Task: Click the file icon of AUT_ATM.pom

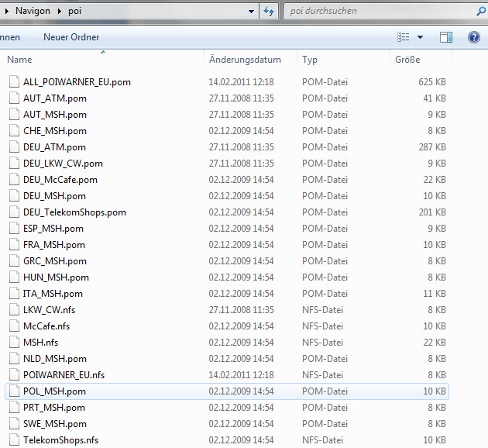Action: pyautogui.click(x=14, y=98)
